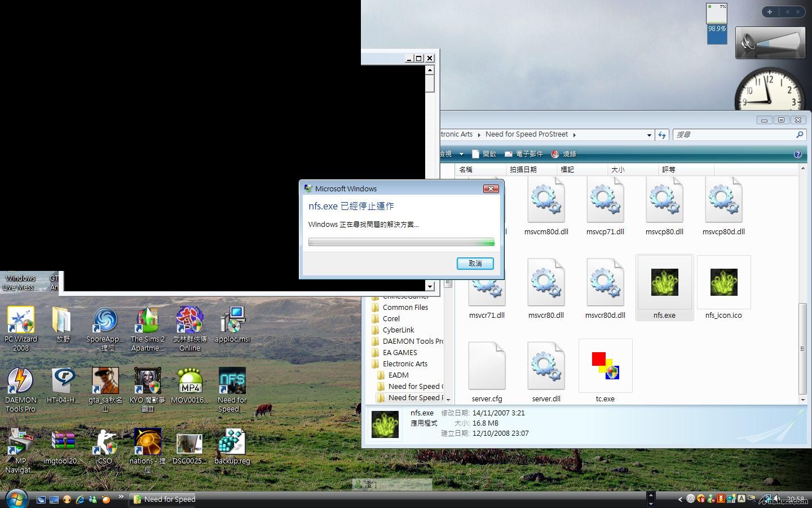Cancel the nfs.exe error dialog with 取消
The image size is (812, 508).
click(475, 264)
